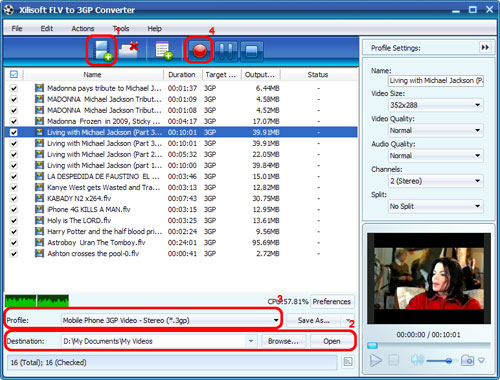Click the file icon of Holy is The LORD.flv

(x=39, y=220)
